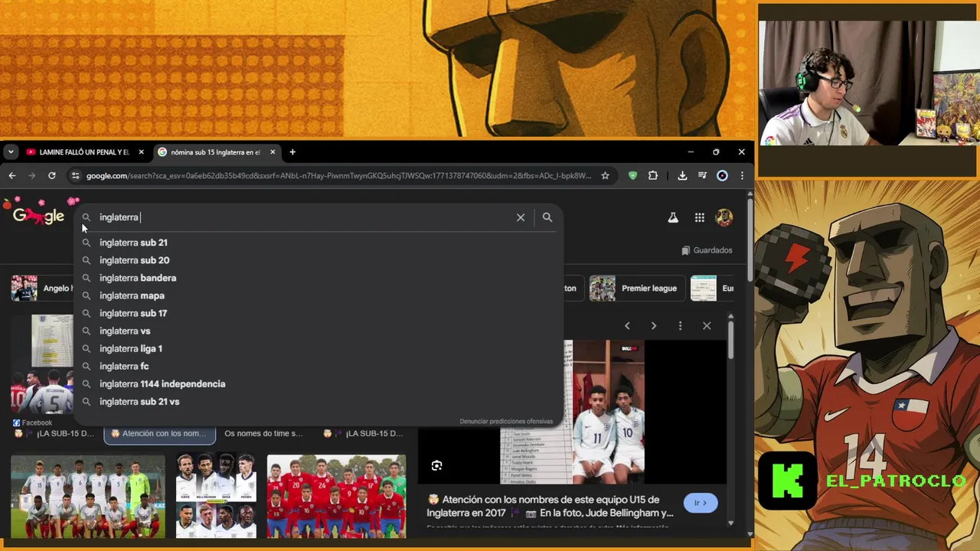Bookmark this page with the star icon
The width and height of the screenshot is (980, 551).
(605, 176)
